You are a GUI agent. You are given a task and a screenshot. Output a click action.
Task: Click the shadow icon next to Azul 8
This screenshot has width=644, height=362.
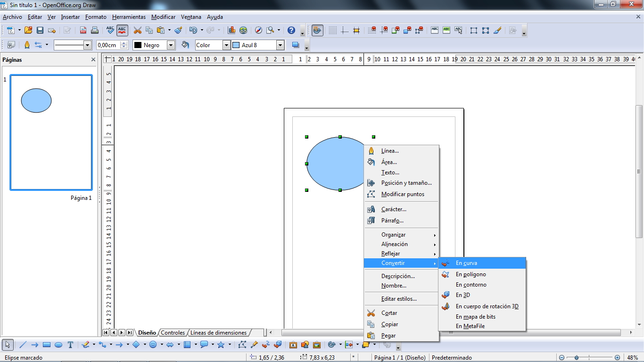296,45
